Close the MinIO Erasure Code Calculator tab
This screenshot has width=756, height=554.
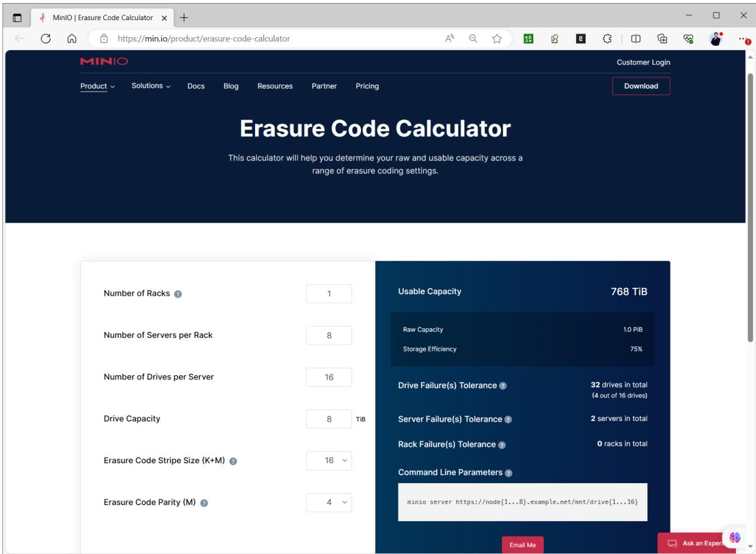pyautogui.click(x=164, y=18)
